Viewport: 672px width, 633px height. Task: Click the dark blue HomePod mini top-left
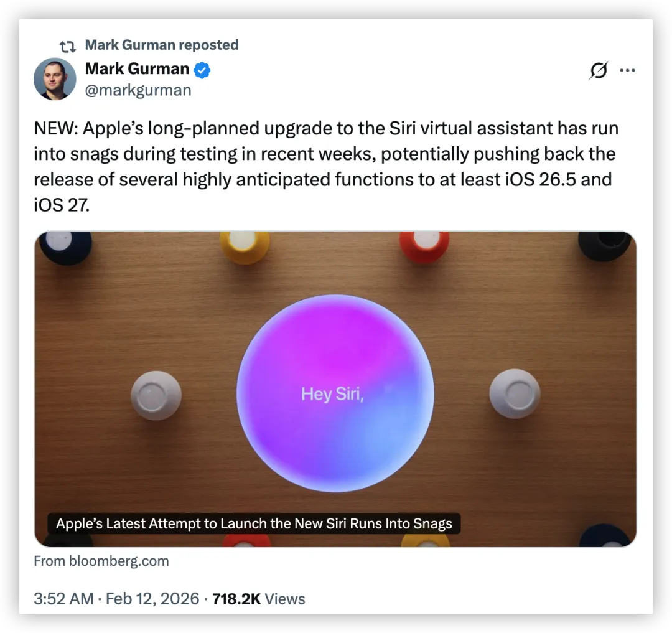[65, 247]
